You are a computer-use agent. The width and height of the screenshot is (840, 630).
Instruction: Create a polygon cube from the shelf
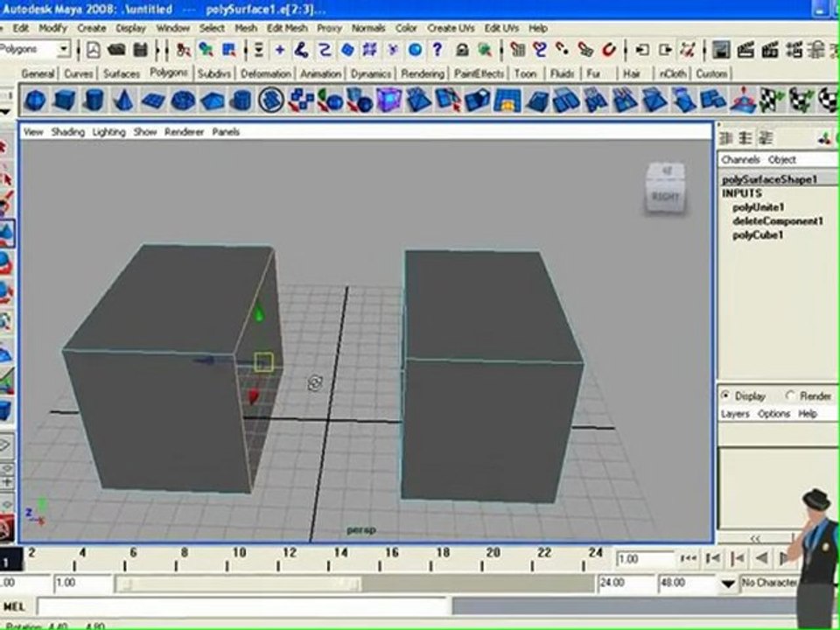pos(64,101)
